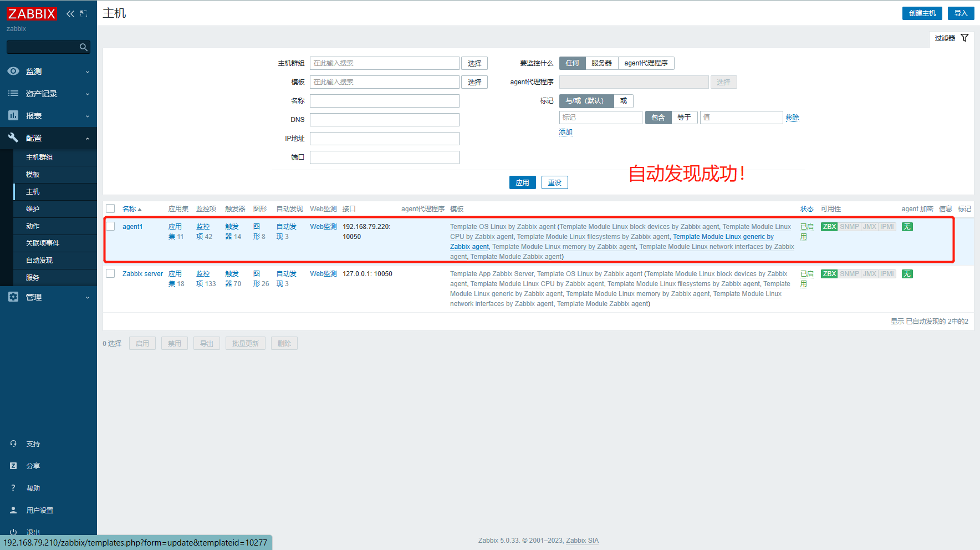The height and width of the screenshot is (550, 980).
Task: Click the 创建主机 button
Action: pos(922,13)
